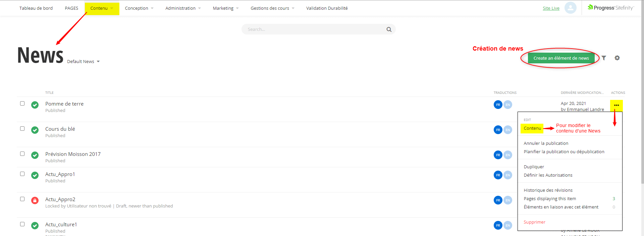Select FR translation for Cours du blé

pos(498,130)
